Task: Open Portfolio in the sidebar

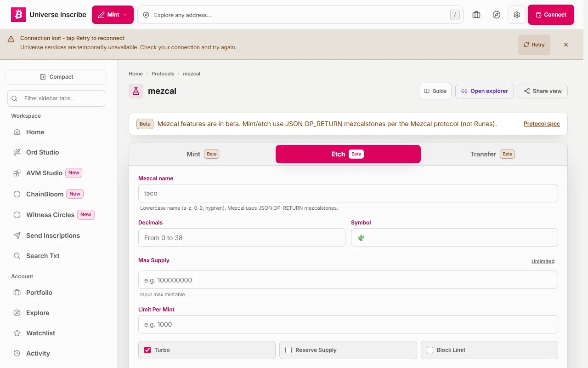Action: 56,293
